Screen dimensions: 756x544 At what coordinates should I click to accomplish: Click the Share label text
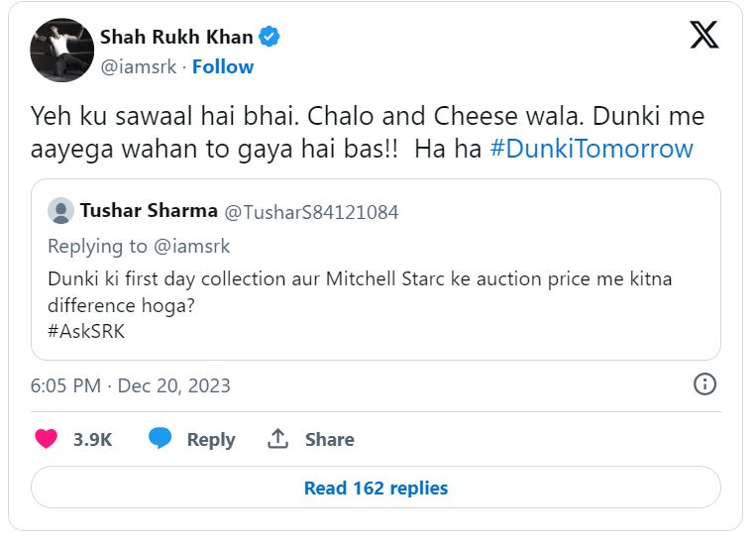[329, 440]
